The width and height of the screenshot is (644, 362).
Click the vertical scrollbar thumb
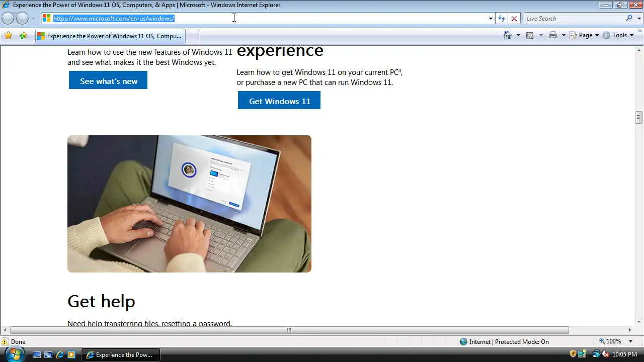click(639, 117)
